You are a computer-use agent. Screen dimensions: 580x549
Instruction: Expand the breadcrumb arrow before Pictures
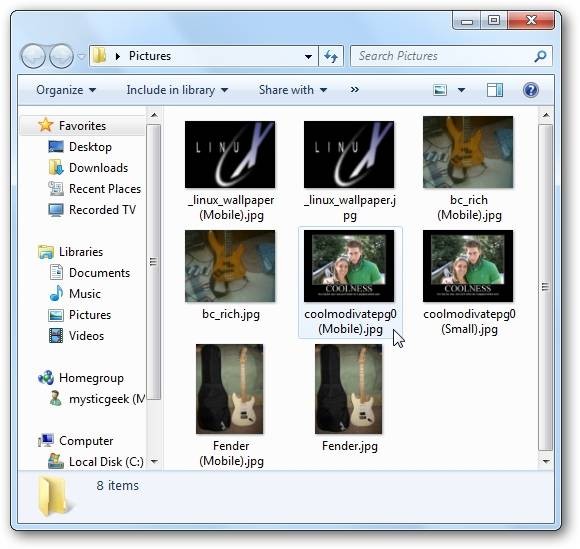tap(118, 56)
